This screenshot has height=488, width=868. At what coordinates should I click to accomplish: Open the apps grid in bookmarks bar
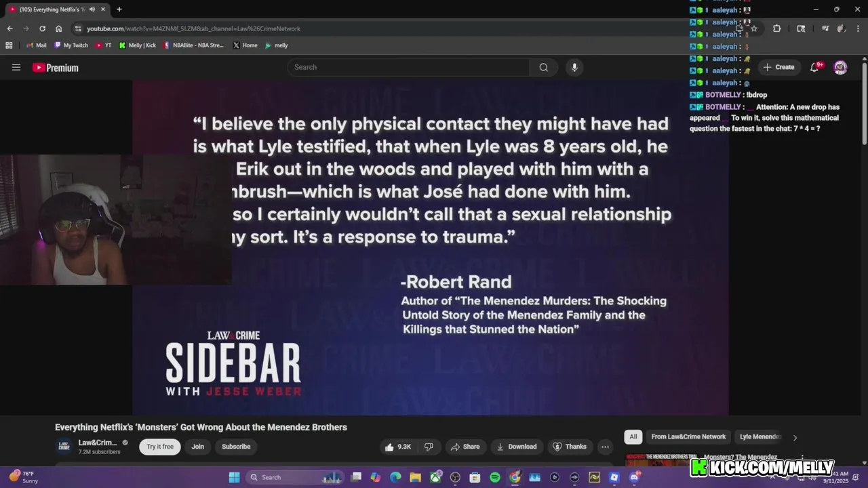(9, 45)
